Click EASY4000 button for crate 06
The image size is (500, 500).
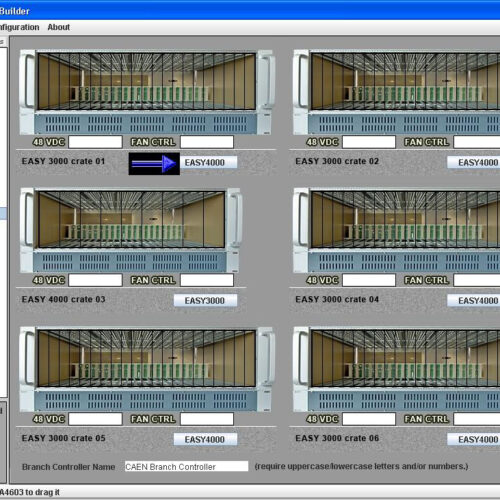coord(473,439)
